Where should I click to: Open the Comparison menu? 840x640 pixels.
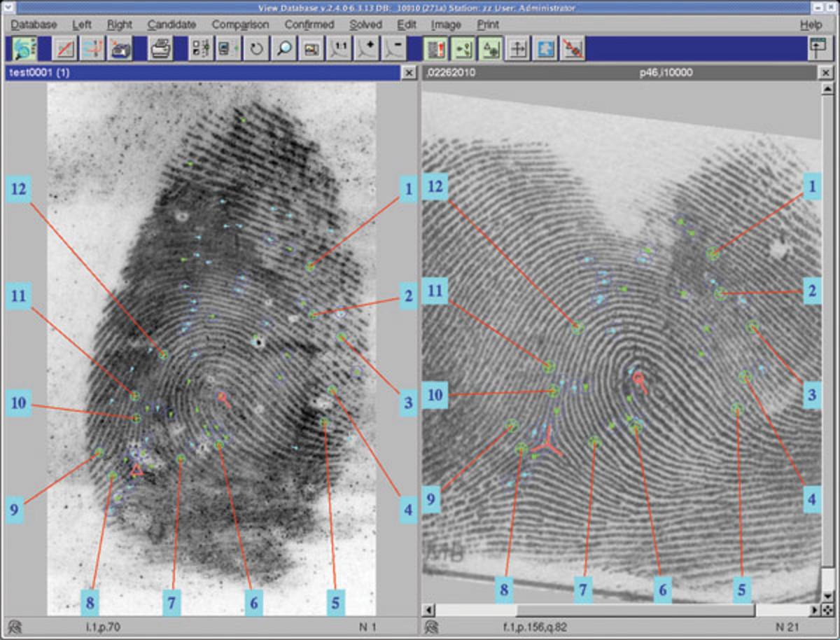pos(240,25)
